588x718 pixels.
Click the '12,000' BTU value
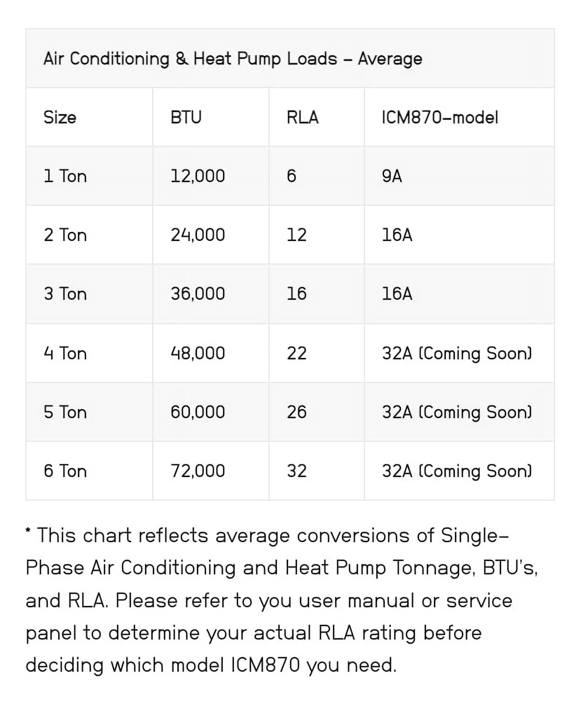point(198,176)
